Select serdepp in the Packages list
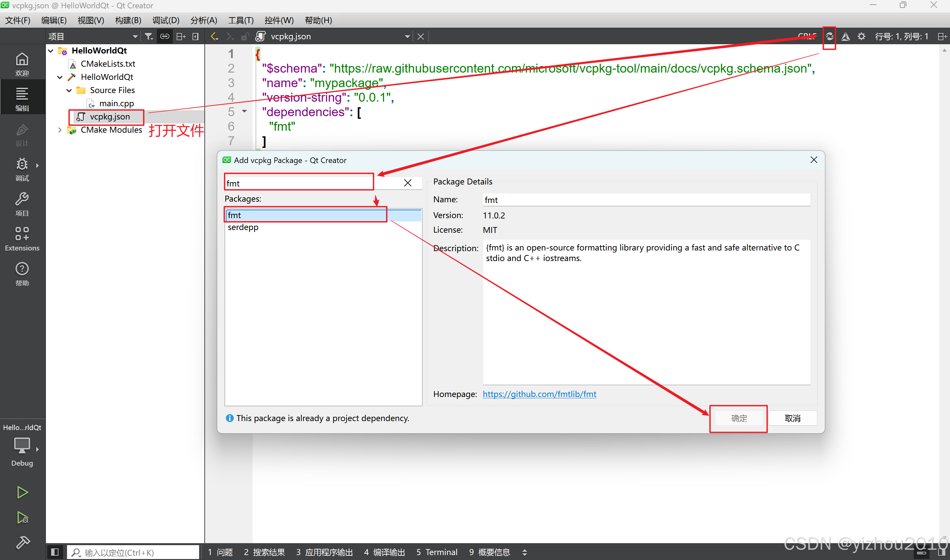This screenshot has height=560, width=950. pyautogui.click(x=323, y=227)
